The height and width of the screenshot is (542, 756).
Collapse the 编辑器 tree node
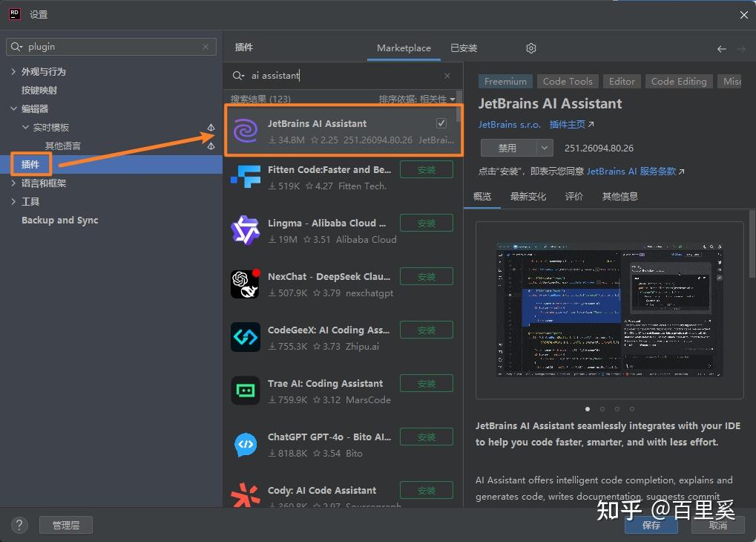tap(13, 109)
